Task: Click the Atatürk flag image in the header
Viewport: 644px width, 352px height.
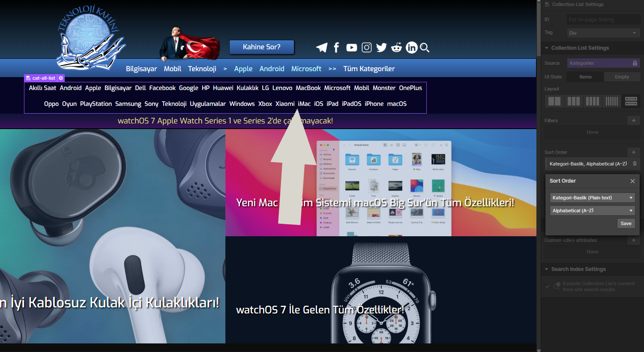Action: coord(190,43)
